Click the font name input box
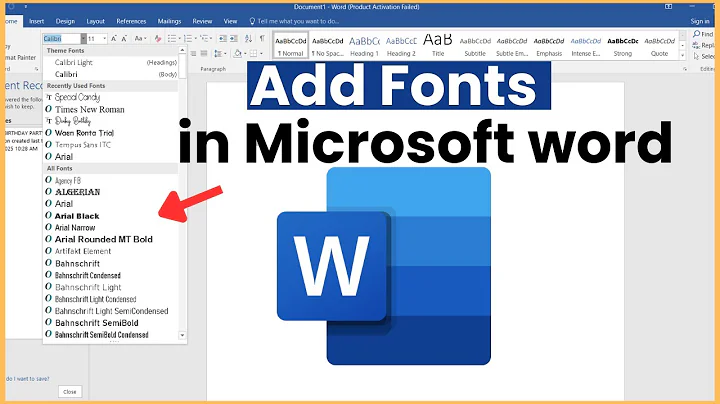 62,39
